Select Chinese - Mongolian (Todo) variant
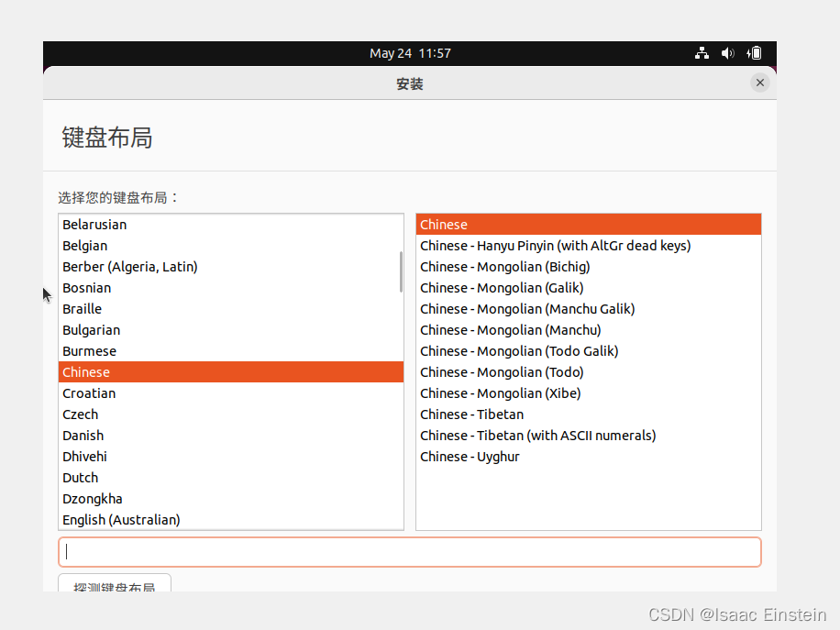 (588, 371)
